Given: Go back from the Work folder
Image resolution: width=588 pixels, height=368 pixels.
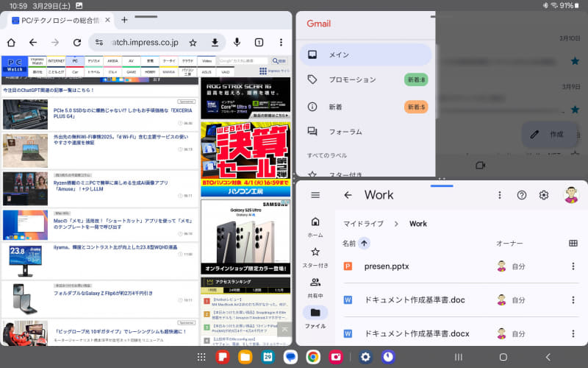Looking at the screenshot, I should coord(348,195).
